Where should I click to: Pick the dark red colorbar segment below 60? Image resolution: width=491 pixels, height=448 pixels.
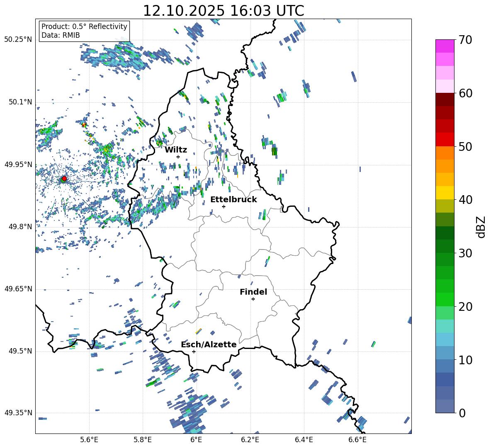point(445,99)
